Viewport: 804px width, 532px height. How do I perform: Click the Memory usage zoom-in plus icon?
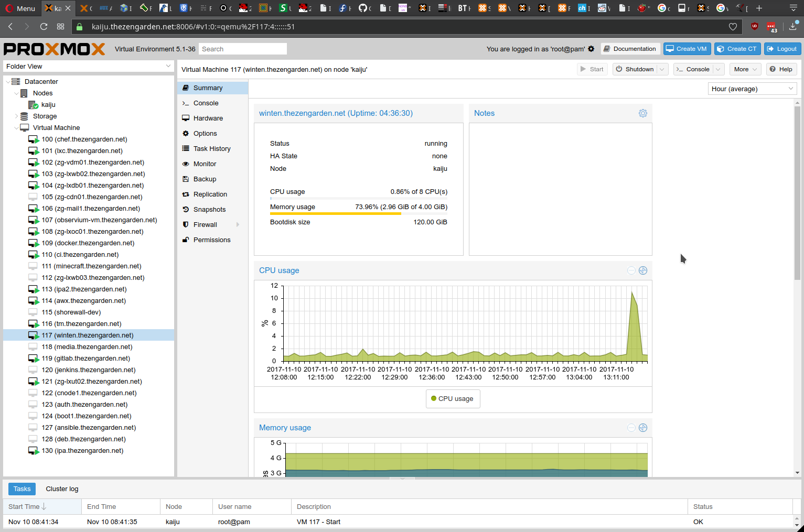click(x=643, y=428)
